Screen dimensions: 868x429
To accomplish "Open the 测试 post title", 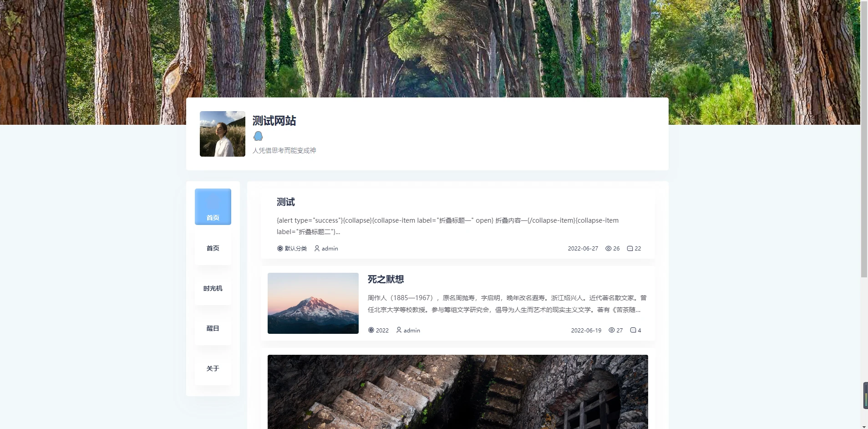I will pos(286,202).
